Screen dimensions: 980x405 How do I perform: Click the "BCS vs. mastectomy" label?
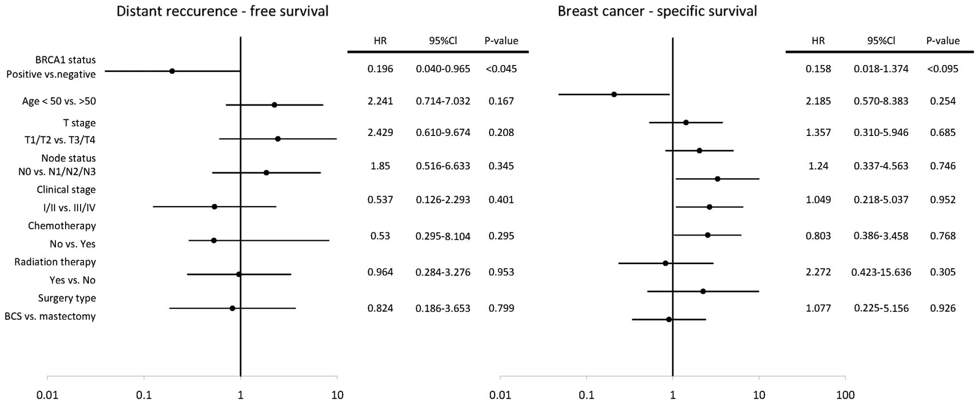click(x=50, y=317)
